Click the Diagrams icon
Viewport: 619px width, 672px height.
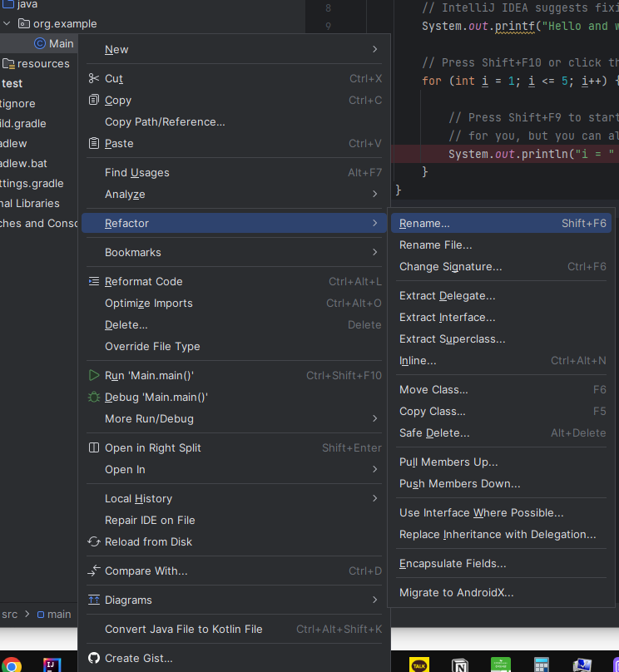coord(93,600)
